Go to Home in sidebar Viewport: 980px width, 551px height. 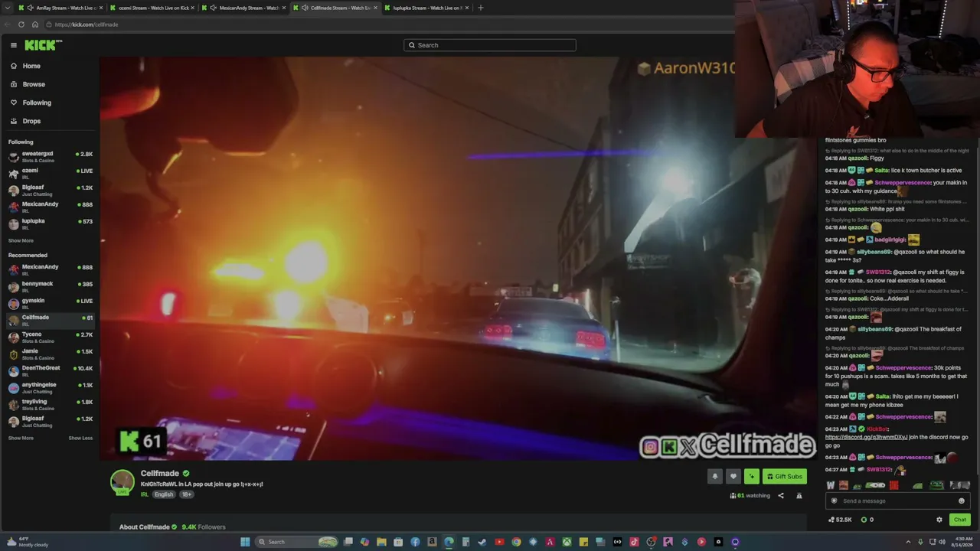pyautogui.click(x=31, y=66)
